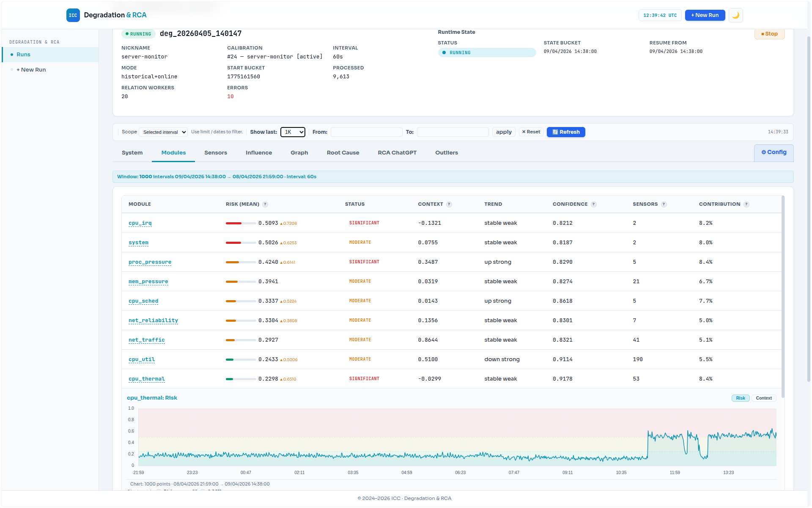The height and width of the screenshot is (508, 812).
Task: Switch to the Outliers tab
Action: click(x=447, y=152)
